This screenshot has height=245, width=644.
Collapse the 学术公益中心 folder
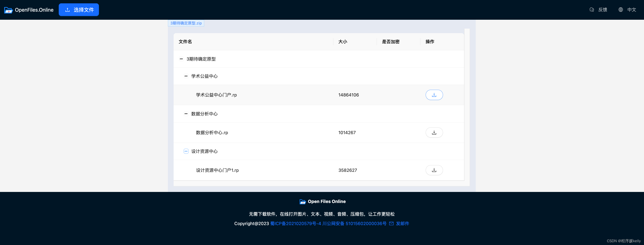pos(186,76)
